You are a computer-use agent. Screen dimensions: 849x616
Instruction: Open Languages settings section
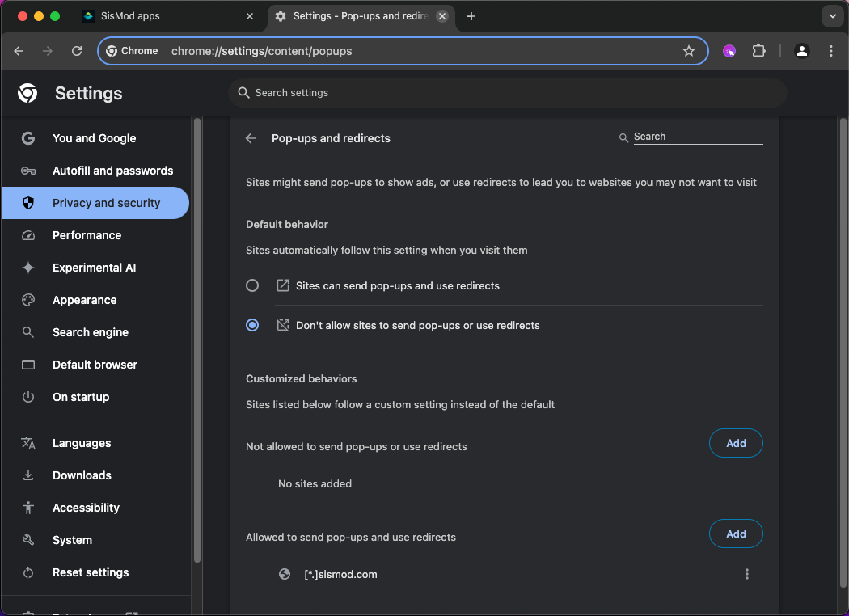click(95, 443)
